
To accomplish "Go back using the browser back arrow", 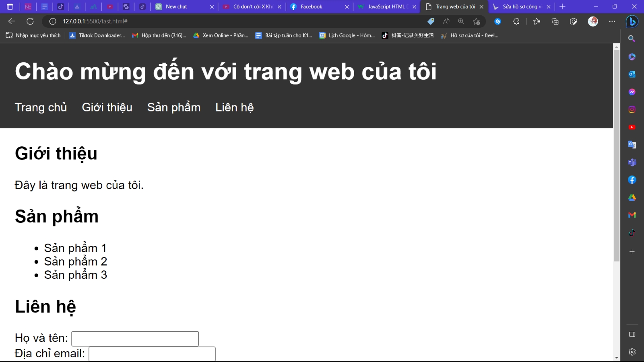I will pyautogui.click(x=12, y=21).
